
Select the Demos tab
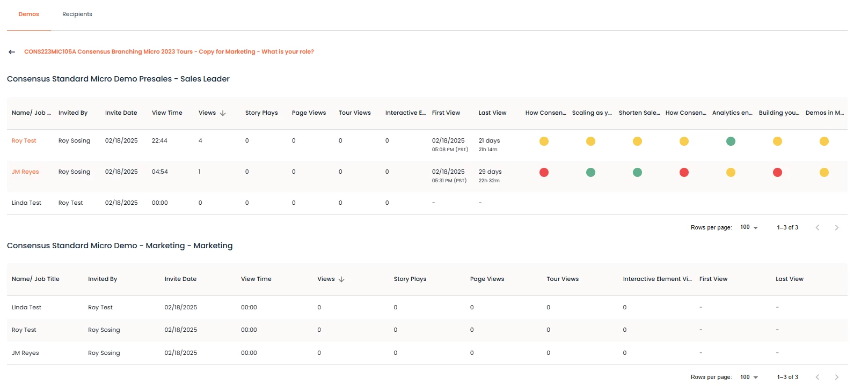pos(28,14)
